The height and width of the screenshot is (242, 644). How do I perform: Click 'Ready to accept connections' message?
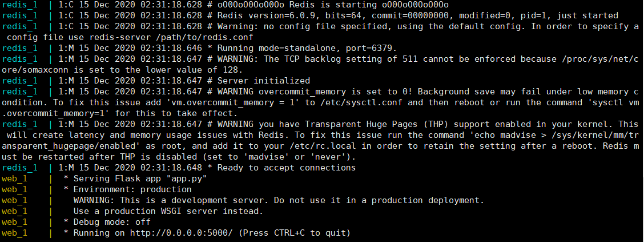(286, 168)
